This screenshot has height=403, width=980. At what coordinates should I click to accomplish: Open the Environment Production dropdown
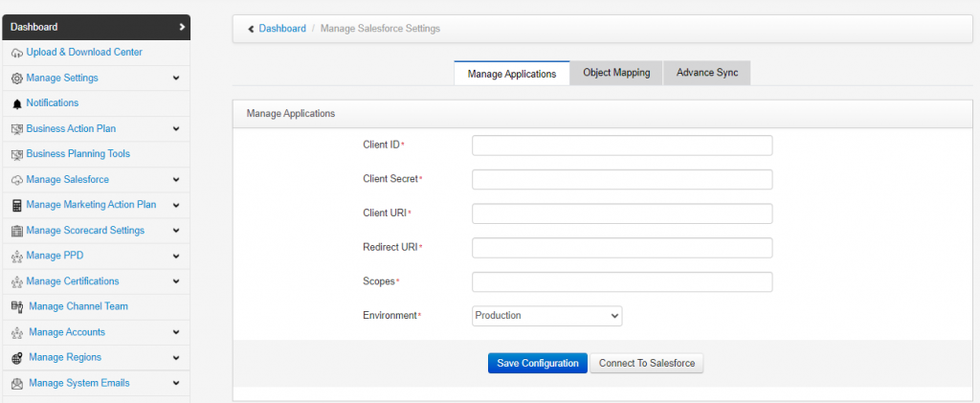546,316
